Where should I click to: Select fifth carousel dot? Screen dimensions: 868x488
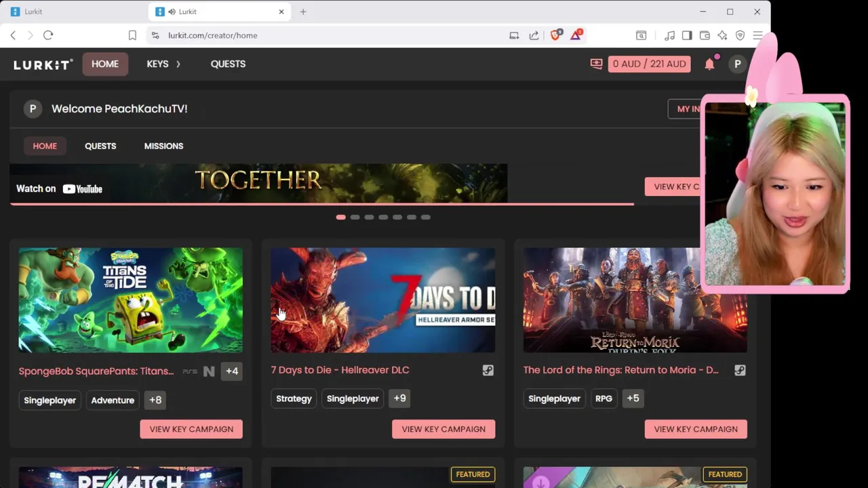click(x=397, y=217)
